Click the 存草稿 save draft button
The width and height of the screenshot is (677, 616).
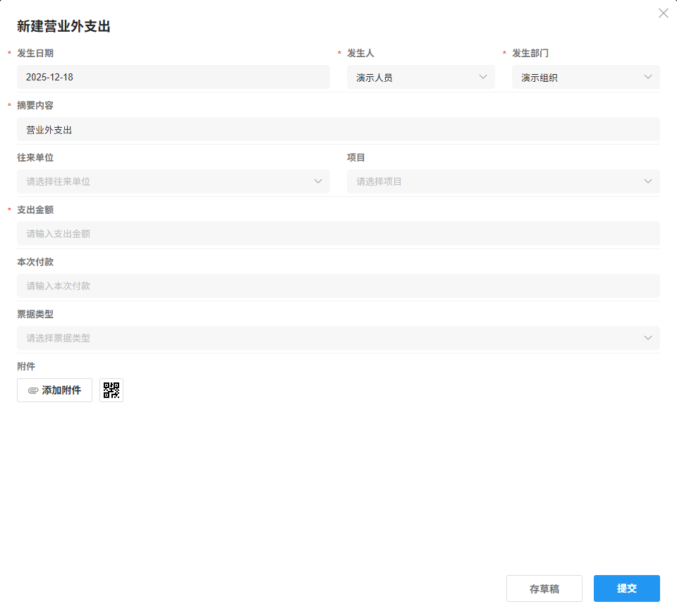(544, 588)
